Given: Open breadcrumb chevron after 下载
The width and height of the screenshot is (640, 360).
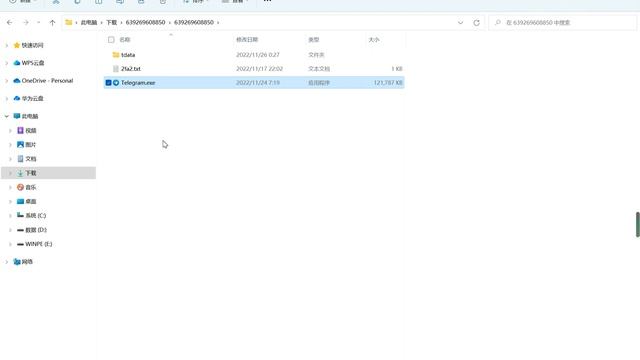Looking at the screenshot, I should (x=121, y=22).
